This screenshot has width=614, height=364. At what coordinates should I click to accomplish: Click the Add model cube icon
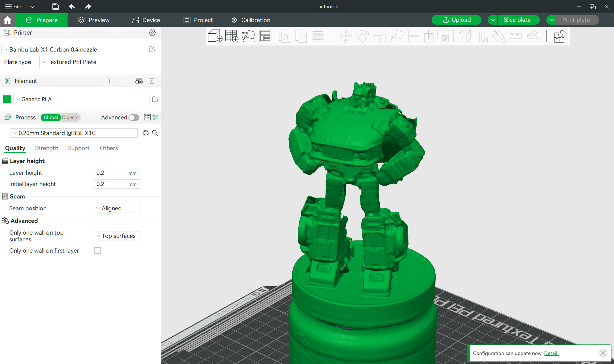(x=215, y=36)
